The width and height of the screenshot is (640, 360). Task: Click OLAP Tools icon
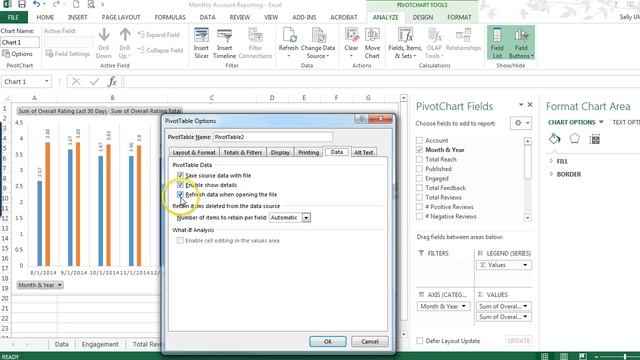coord(434,35)
